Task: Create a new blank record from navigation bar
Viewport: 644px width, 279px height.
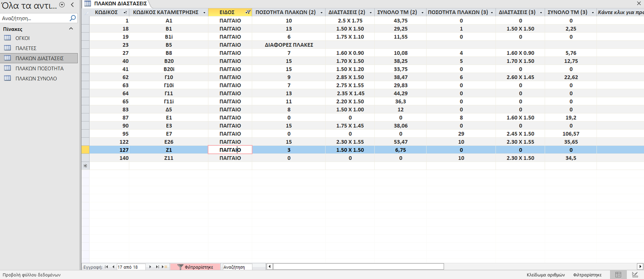Action: click(165, 267)
